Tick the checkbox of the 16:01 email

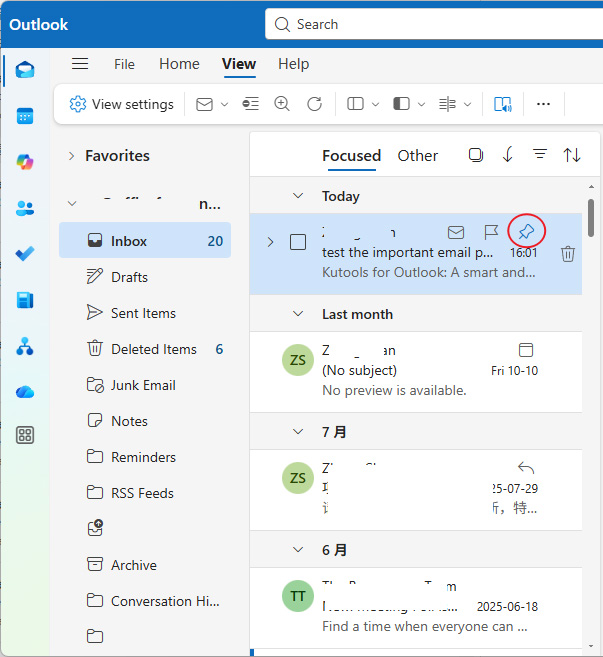[x=298, y=242]
